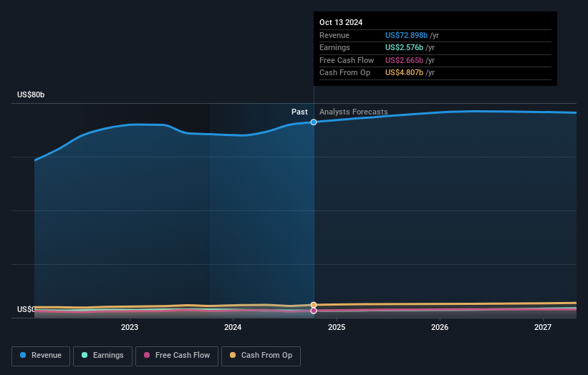Toggle the Earnings legend series
The image size is (588, 375).
coord(102,356)
